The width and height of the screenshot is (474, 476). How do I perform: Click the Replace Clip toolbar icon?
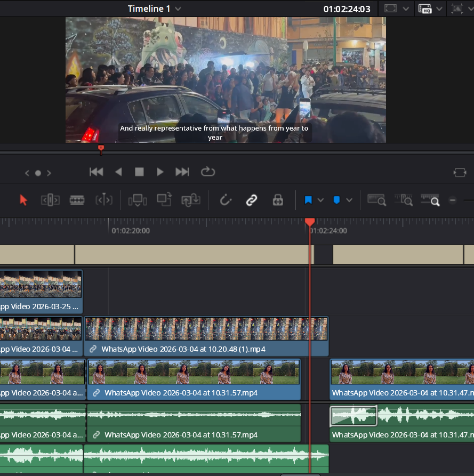[x=190, y=200]
